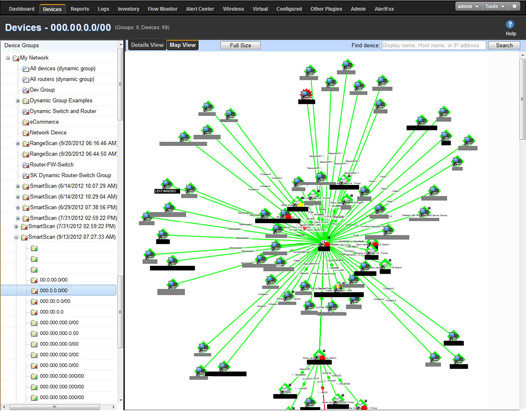This screenshot has width=526, height=411.
Task: Expand the Dynamic Group Examples folder
Action: (x=18, y=101)
